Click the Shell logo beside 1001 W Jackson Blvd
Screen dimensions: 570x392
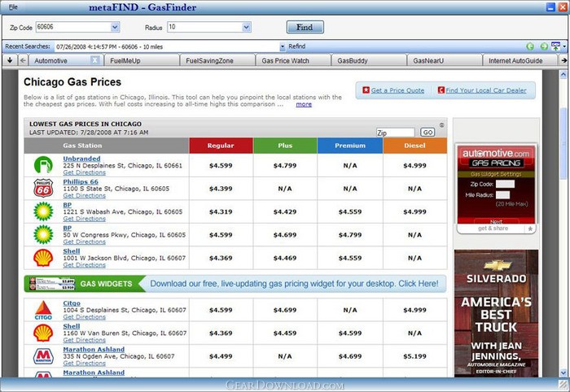pyautogui.click(x=43, y=258)
